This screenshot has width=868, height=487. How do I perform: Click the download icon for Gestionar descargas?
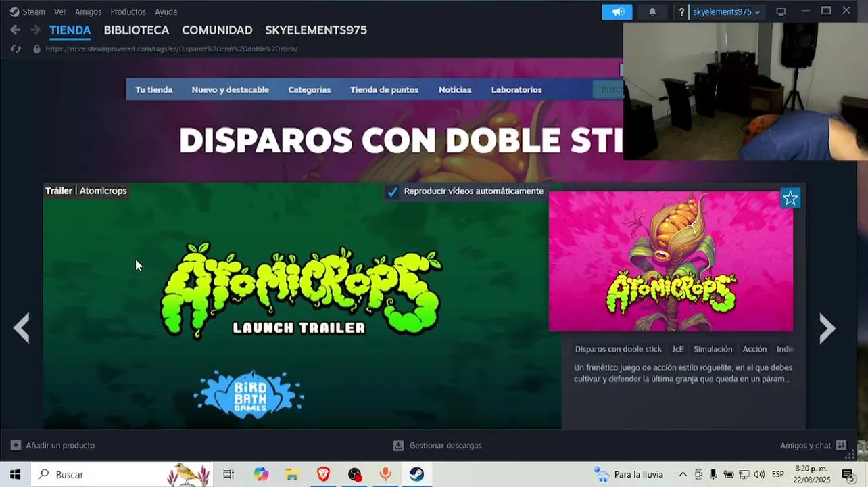tap(398, 445)
